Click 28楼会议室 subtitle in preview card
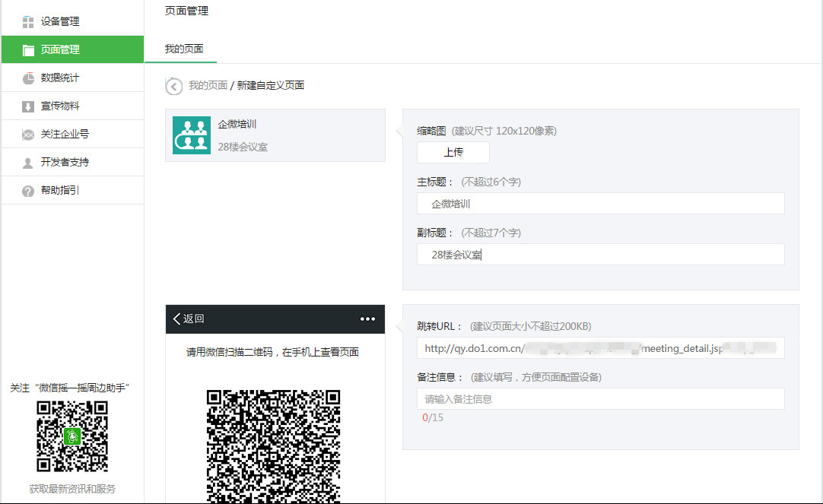823x504 pixels. [x=243, y=147]
